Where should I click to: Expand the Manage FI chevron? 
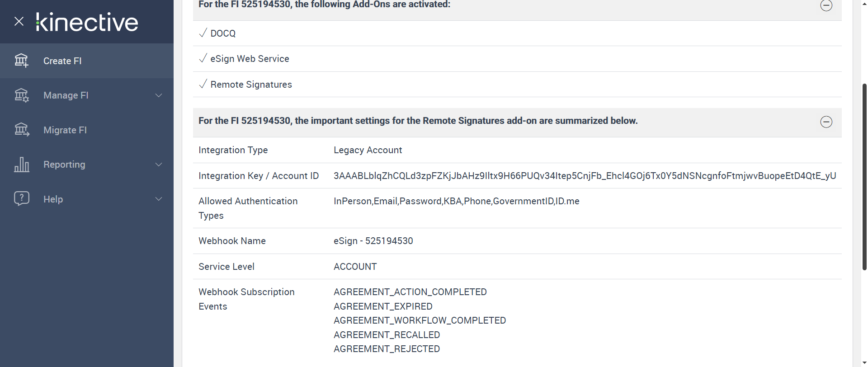(159, 95)
